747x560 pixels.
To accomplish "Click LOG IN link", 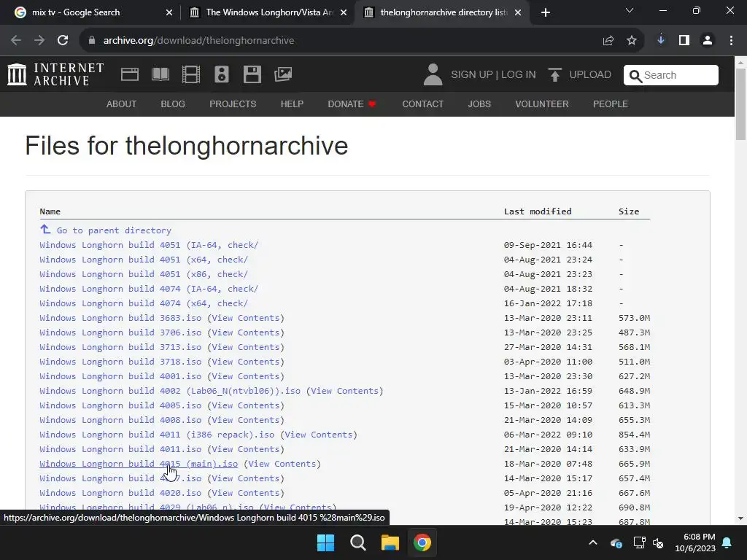I will click(x=519, y=75).
